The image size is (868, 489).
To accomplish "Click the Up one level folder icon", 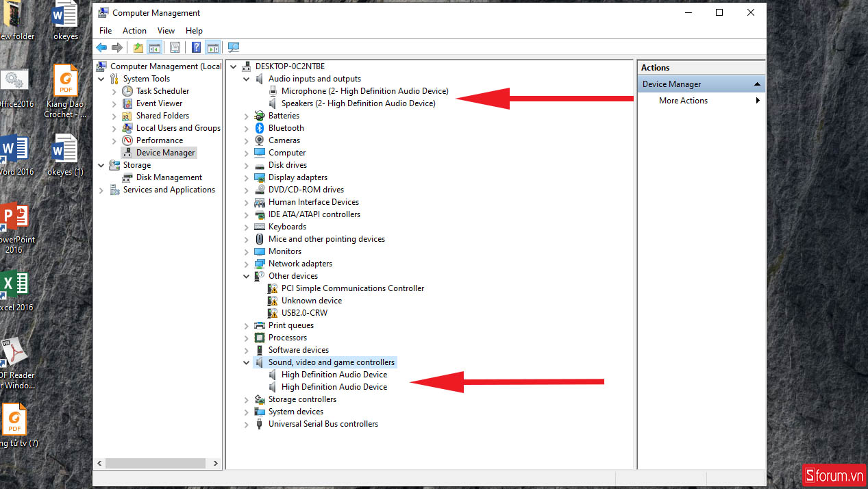I will 138,47.
